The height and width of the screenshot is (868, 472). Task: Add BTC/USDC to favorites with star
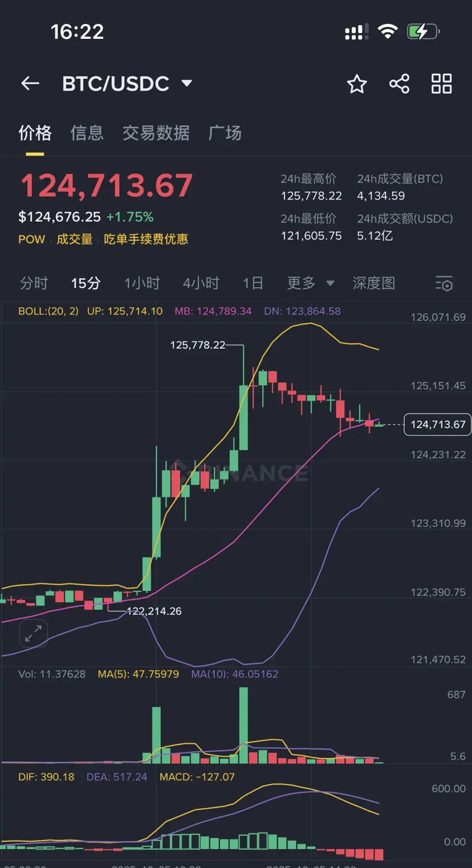pos(357,84)
